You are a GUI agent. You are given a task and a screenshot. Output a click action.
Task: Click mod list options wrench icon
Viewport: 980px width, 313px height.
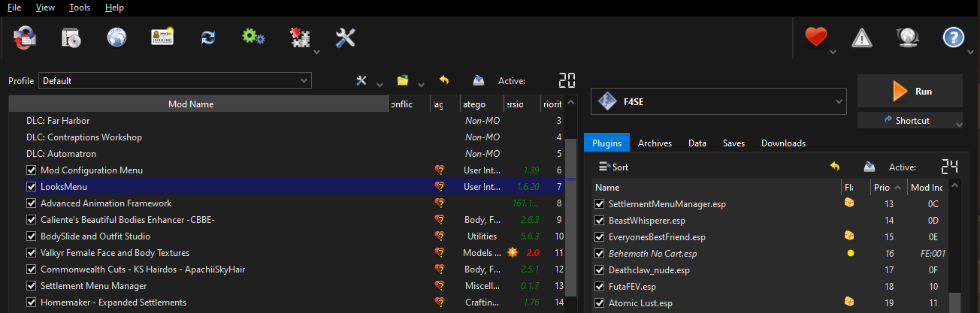pos(361,80)
